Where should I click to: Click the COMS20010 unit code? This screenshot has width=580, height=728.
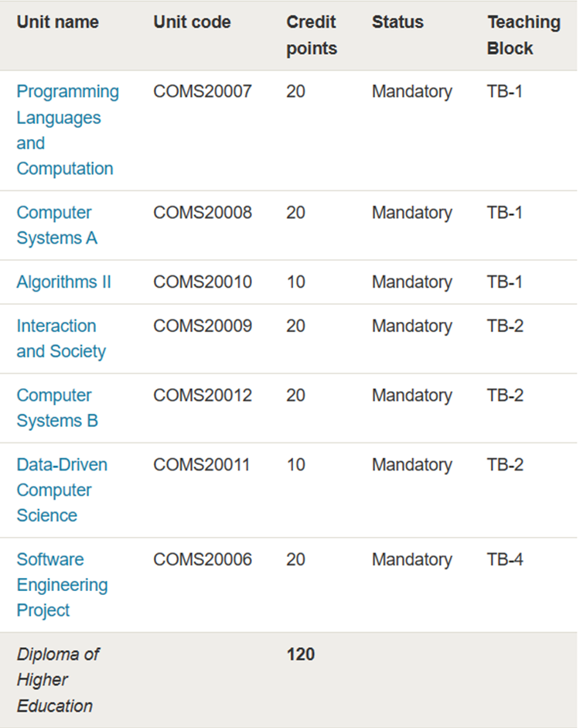point(203,282)
